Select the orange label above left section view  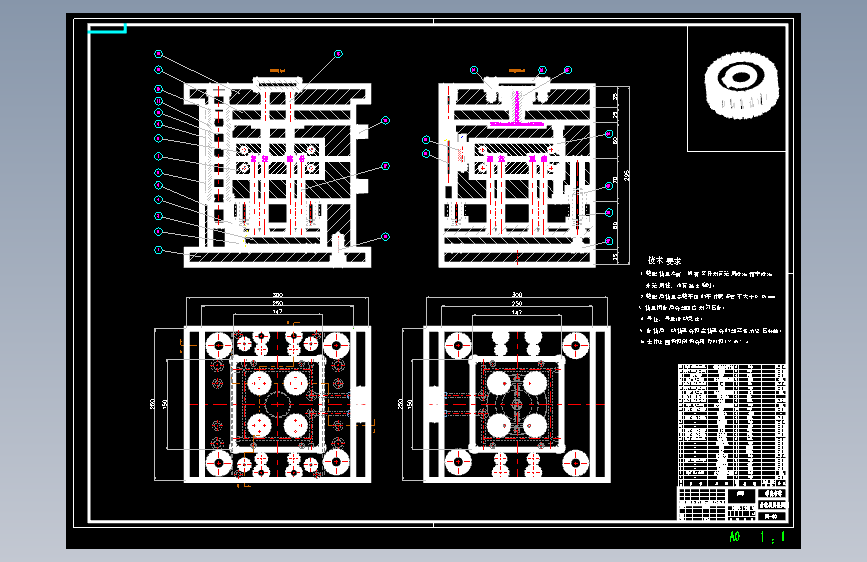click(x=277, y=71)
